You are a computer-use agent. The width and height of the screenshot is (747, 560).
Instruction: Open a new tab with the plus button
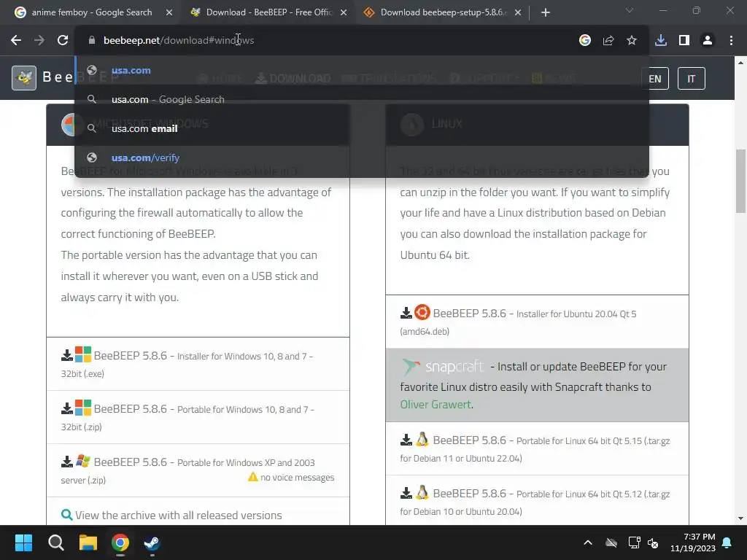click(x=546, y=12)
